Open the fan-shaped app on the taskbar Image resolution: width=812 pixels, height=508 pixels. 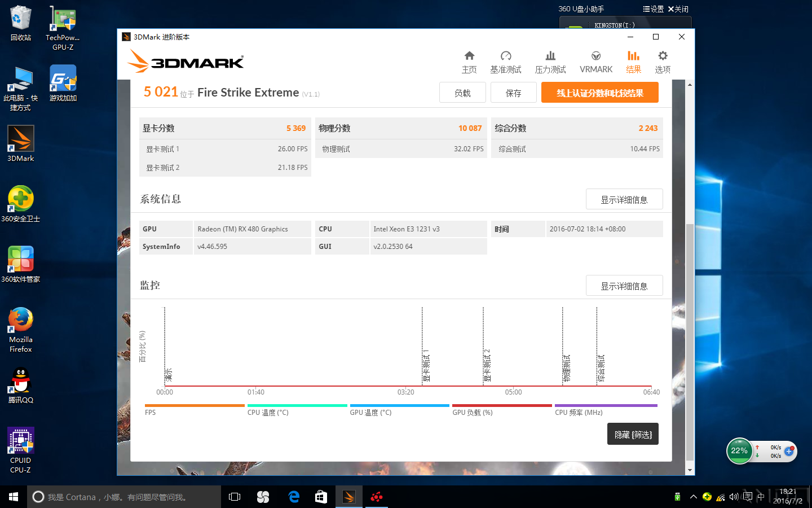click(x=263, y=497)
